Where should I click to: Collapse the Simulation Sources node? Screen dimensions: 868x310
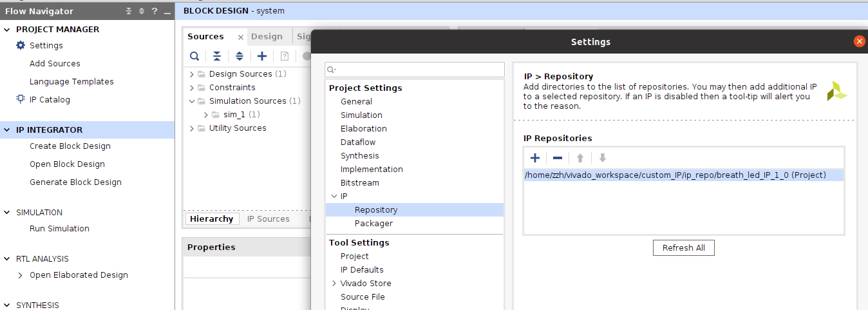tap(192, 101)
